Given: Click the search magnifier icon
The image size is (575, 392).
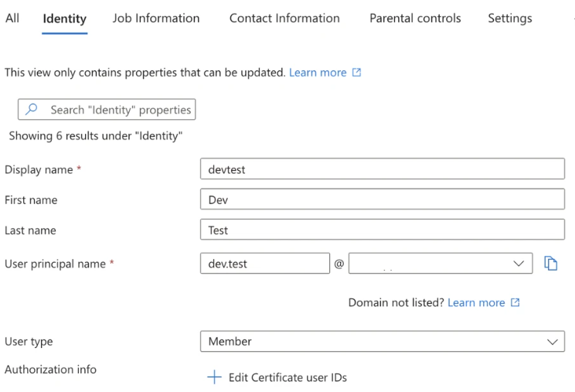Looking at the screenshot, I should (x=32, y=109).
